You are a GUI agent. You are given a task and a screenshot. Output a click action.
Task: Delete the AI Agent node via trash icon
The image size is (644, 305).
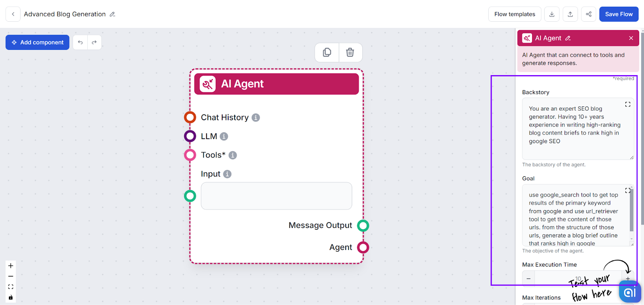pos(350,53)
